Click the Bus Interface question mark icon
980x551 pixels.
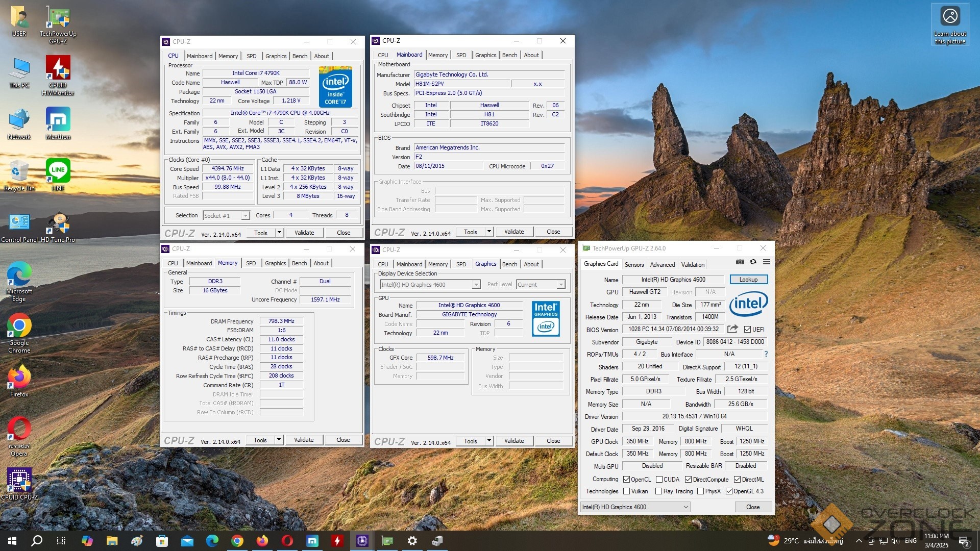pos(766,354)
